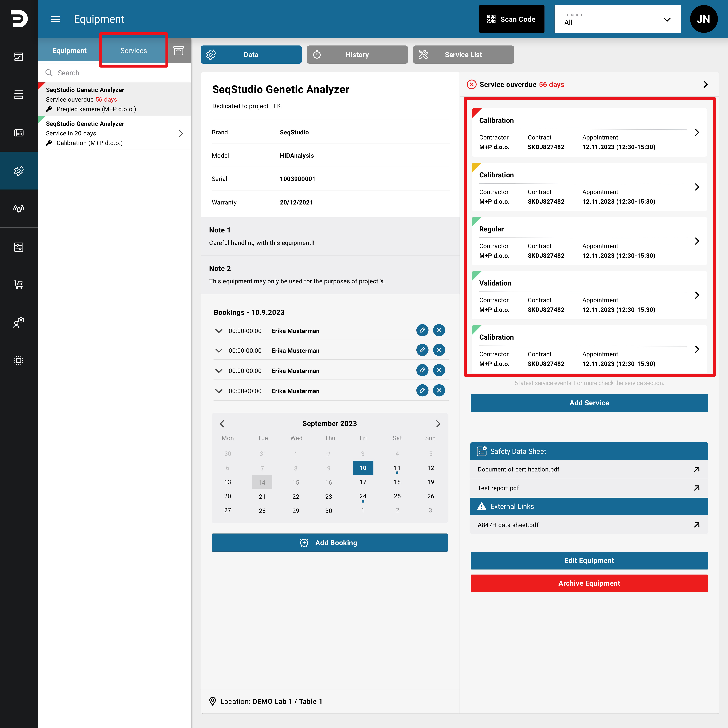728x728 pixels.
Task: Switch to the History tab
Action: pos(357,55)
